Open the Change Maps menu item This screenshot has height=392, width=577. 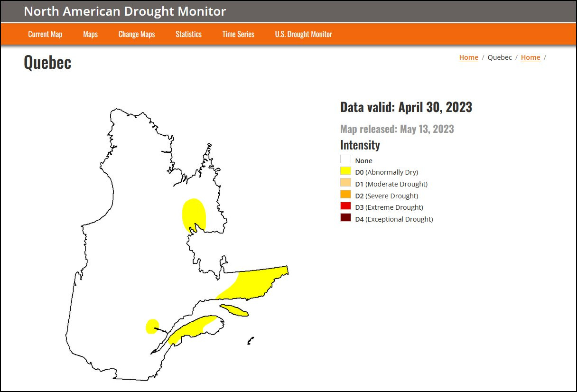point(137,34)
